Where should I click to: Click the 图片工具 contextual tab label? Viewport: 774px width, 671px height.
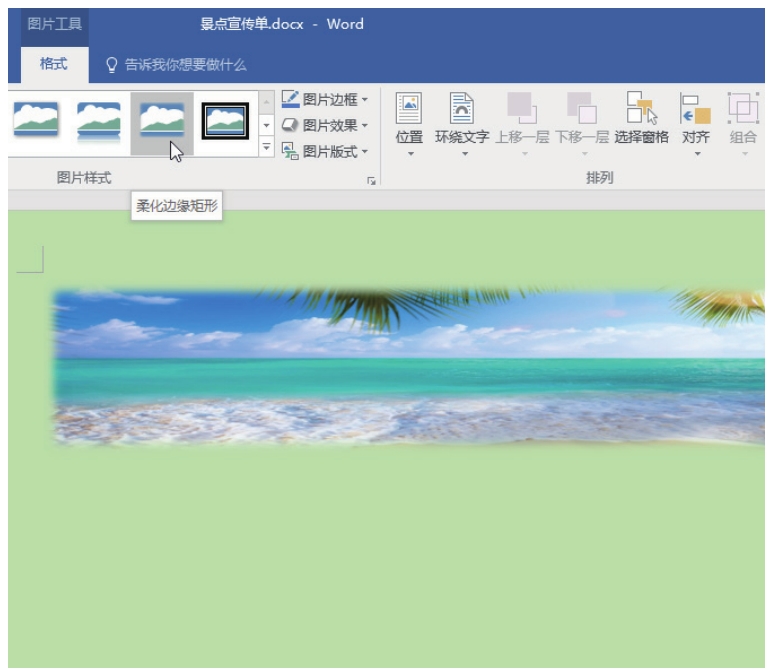click(x=54, y=24)
